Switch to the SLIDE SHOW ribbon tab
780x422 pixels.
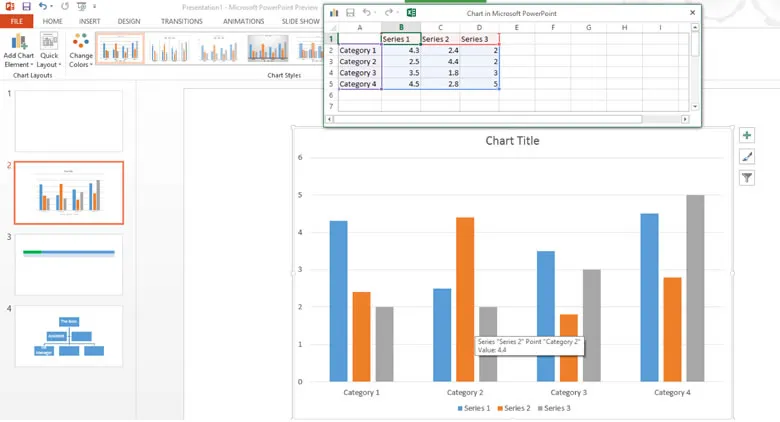click(x=300, y=21)
